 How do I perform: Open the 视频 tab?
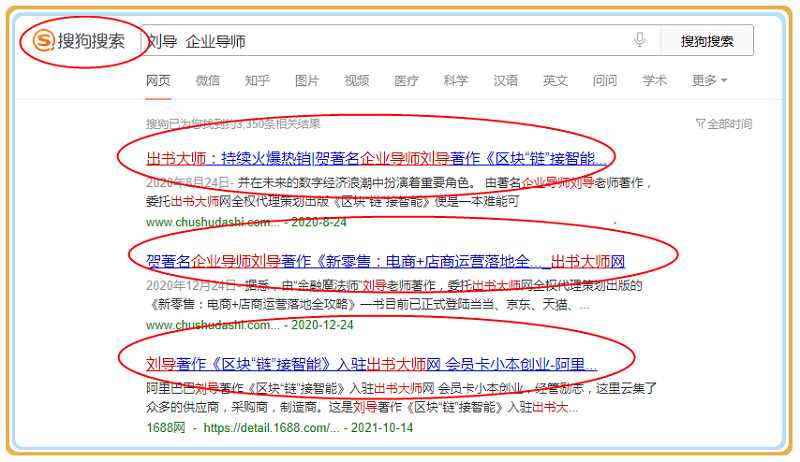(357, 80)
